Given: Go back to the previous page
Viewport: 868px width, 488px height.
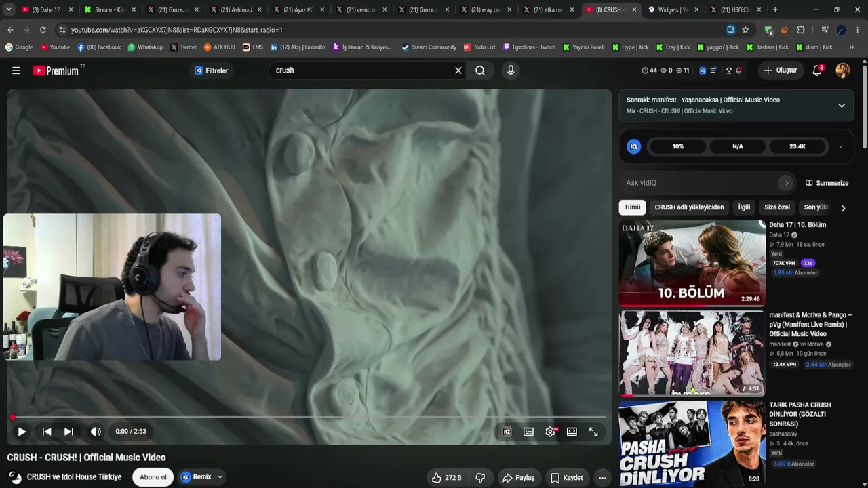Looking at the screenshot, I should pos(10,30).
